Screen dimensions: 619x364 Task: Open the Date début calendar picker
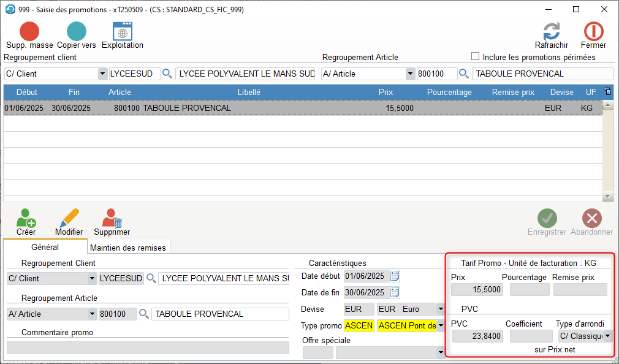[x=395, y=276]
